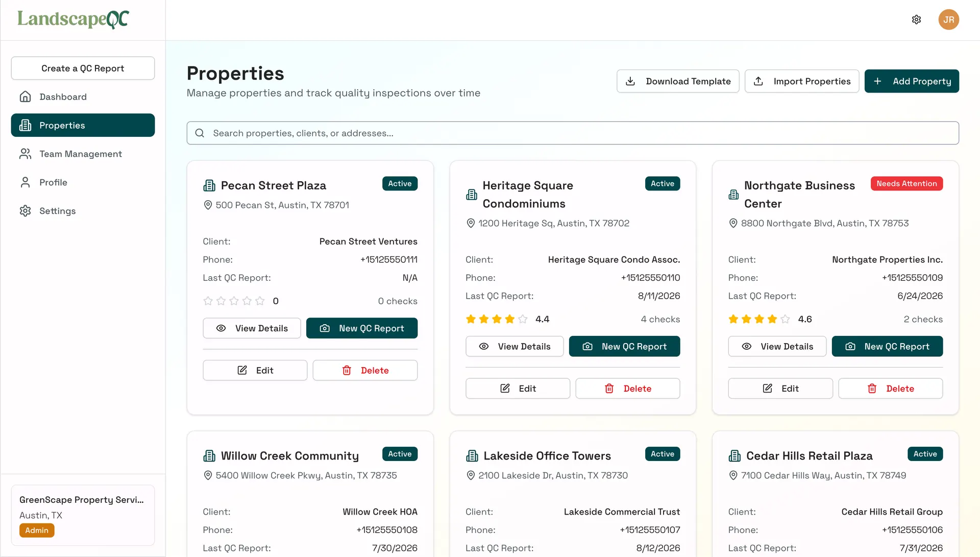Open the JR user avatar menu

948,20
